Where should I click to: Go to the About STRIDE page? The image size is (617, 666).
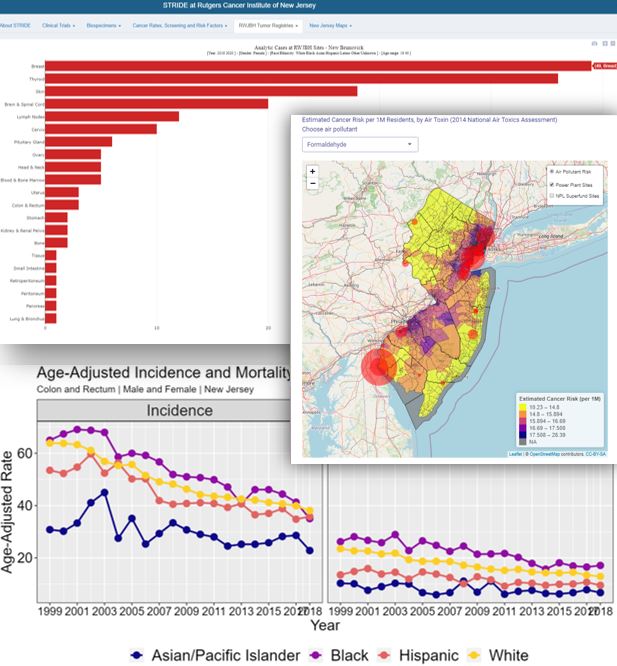20,23
